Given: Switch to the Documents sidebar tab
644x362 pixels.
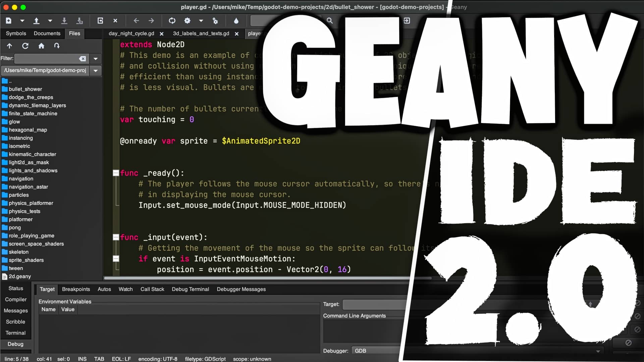Looking at the screenshot, I should tap(47, 34).
